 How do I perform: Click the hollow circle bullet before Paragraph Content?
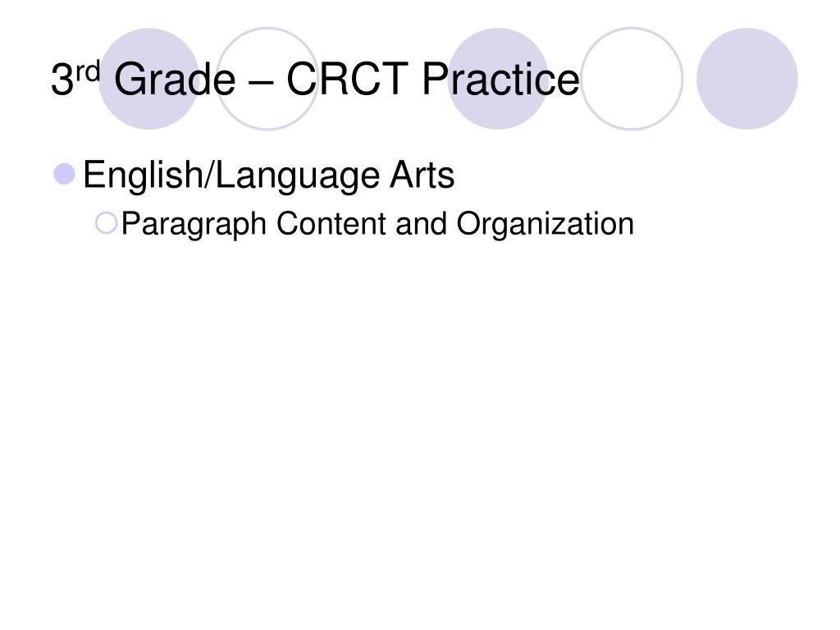[x=106, y=223]
